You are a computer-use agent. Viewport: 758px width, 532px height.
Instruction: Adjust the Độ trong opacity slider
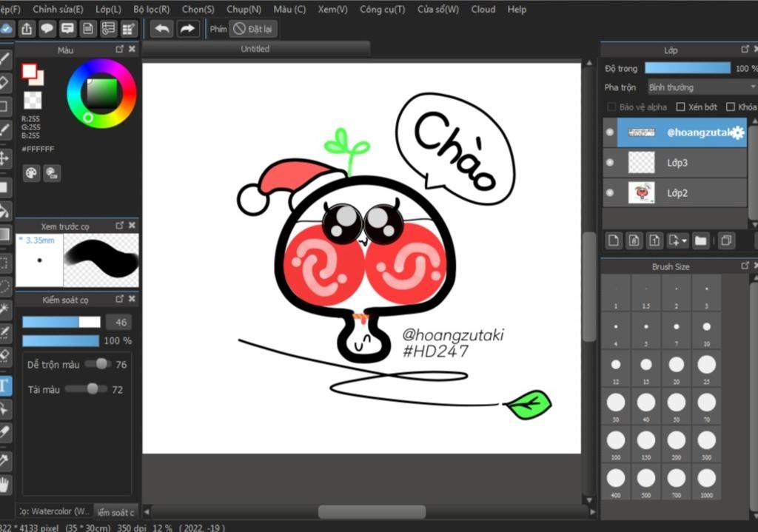pos(688,68)
